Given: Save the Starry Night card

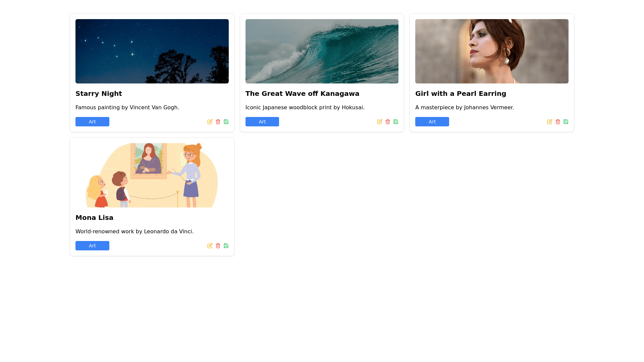Looking at the screenshot, I should [x=226, y=122].
